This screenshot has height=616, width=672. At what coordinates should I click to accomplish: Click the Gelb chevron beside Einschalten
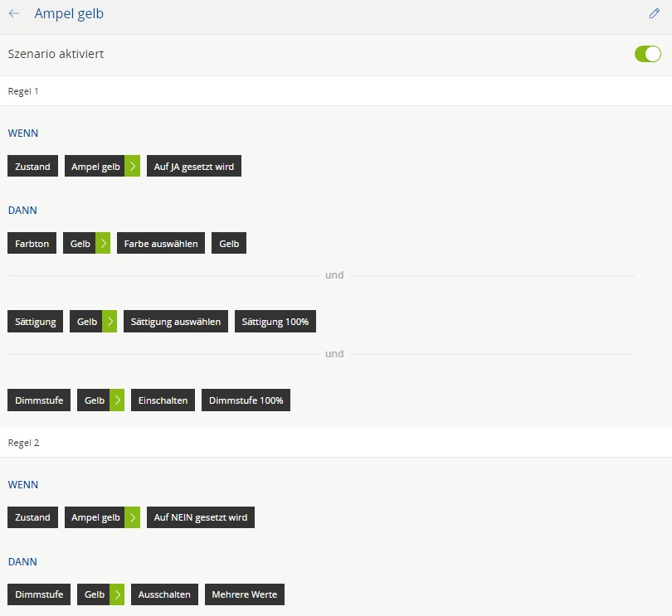pyautogui.click(x=117, y=400)
